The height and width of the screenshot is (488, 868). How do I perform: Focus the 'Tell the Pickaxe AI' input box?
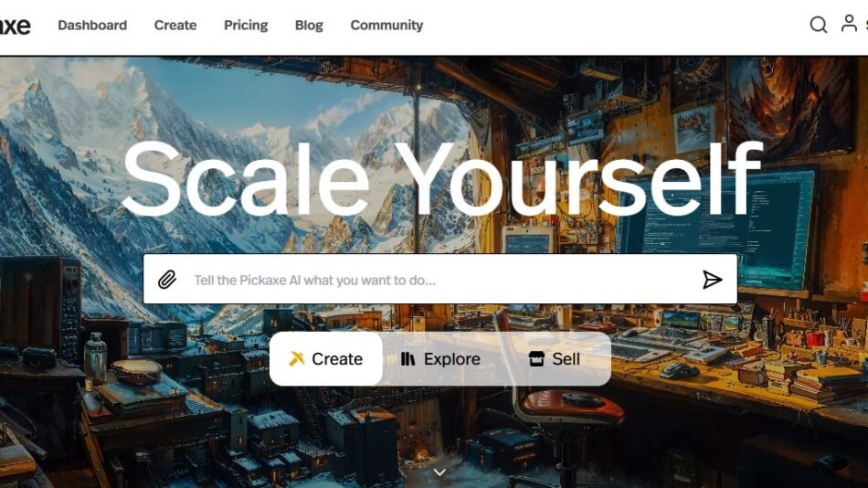tap(440, 279)
